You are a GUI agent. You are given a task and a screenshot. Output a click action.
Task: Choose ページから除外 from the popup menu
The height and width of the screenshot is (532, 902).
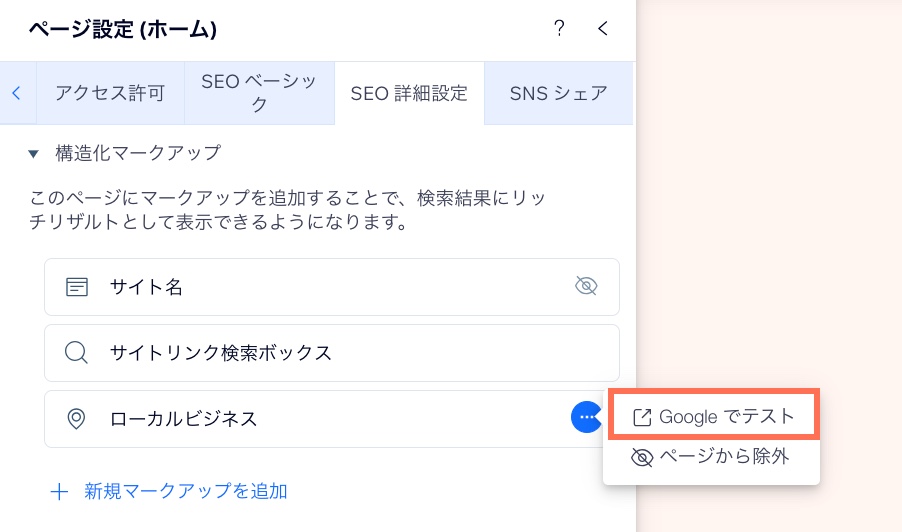[x=711, y=457]
